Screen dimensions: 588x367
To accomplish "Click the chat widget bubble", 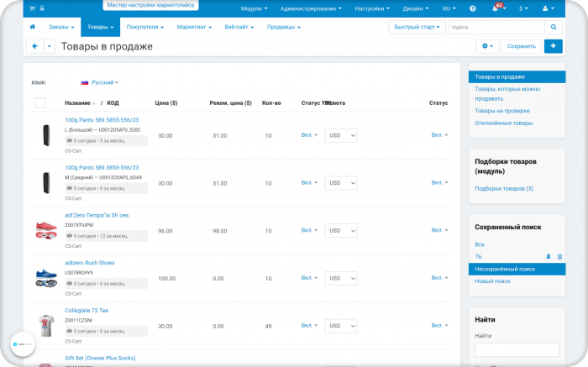I will (23, 344).
